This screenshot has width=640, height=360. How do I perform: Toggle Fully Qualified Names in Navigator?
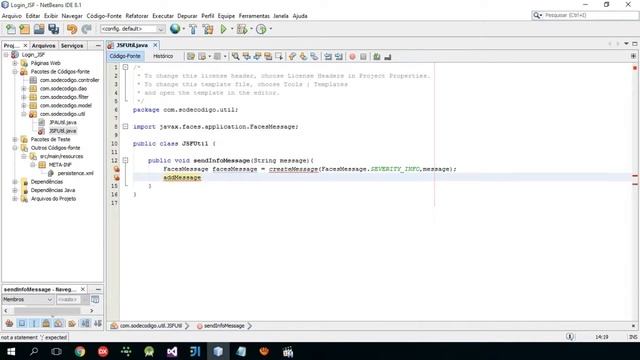72,324
